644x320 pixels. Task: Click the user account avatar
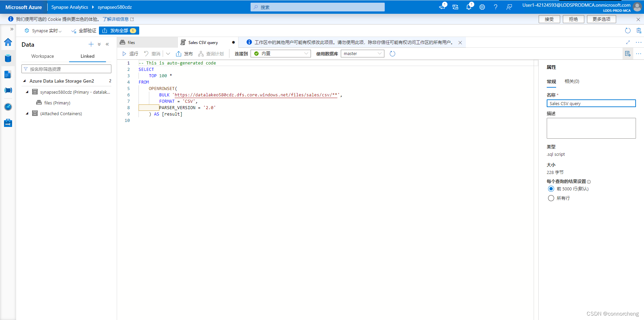[x=637, y=7]
